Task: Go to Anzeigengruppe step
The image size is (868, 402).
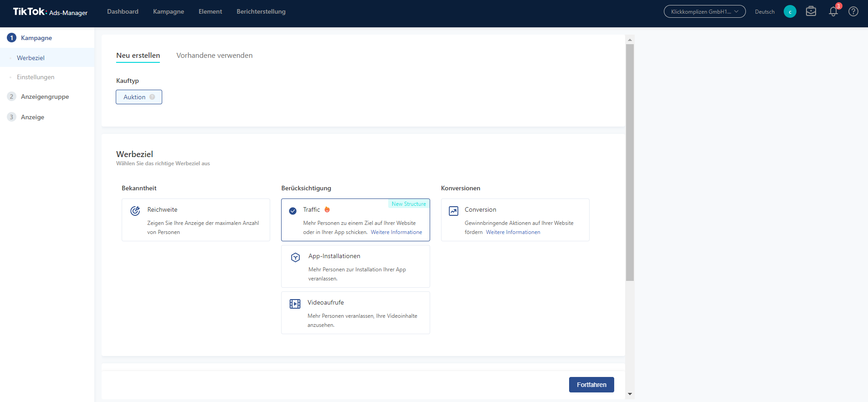Action: pyautogui.click(x=45, y=97)
